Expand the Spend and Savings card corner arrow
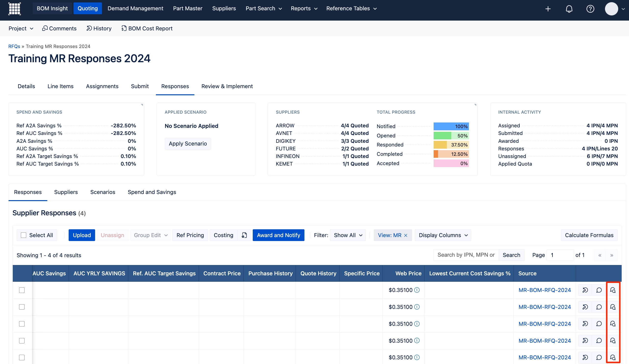This screenshot has width=629, height=364. (x=142, y=105)
